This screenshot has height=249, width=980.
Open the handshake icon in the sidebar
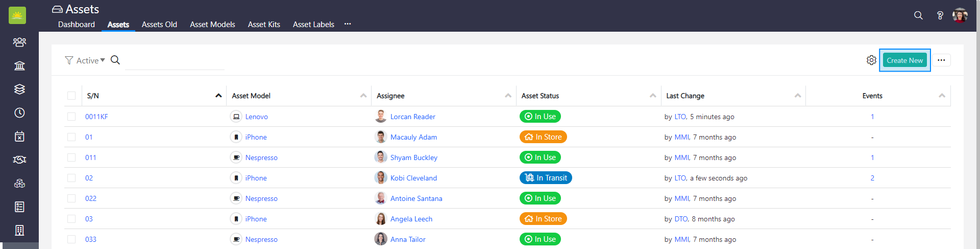[x=19, y=160]
